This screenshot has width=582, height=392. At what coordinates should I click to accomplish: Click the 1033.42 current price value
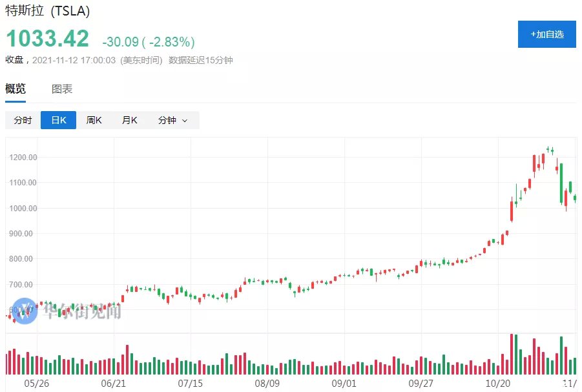point(48,39)
